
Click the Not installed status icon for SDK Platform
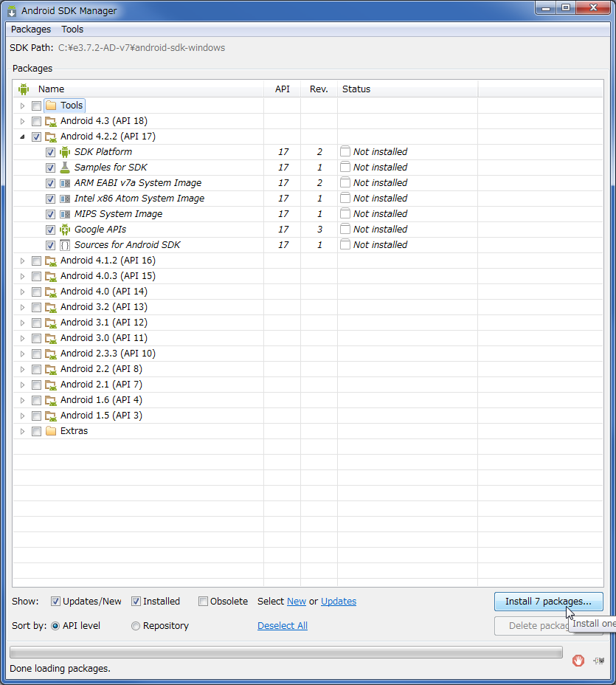coord(345,151)
